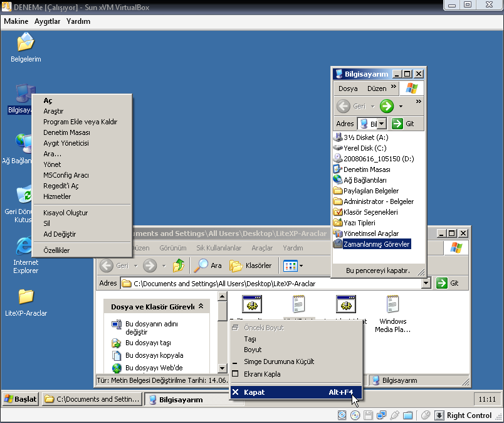Viewport: 504px width, 423px height.
Task: Click VirtualBox floppy status icon
Action: tap(368, 415)
